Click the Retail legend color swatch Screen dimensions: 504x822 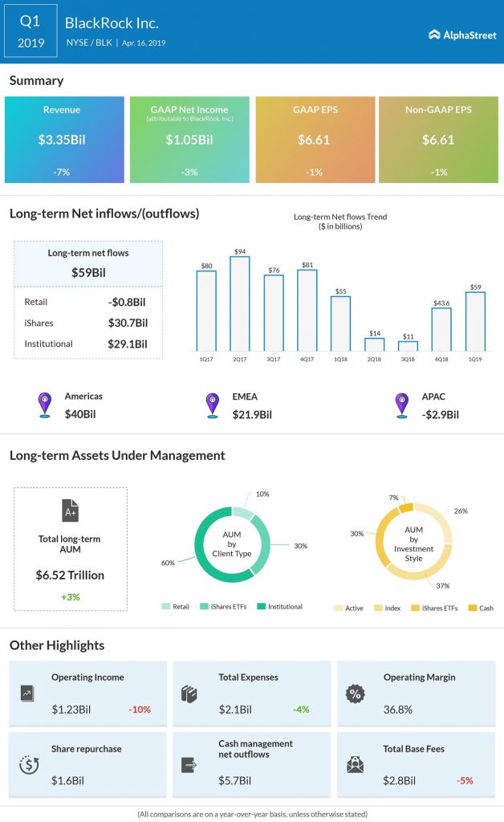click(166, 607)
